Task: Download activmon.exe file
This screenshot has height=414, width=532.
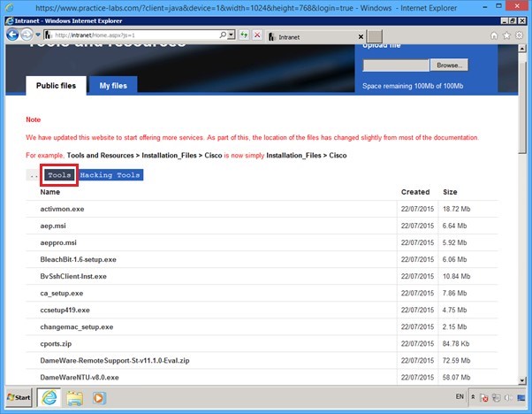Action: pos(62,209)
